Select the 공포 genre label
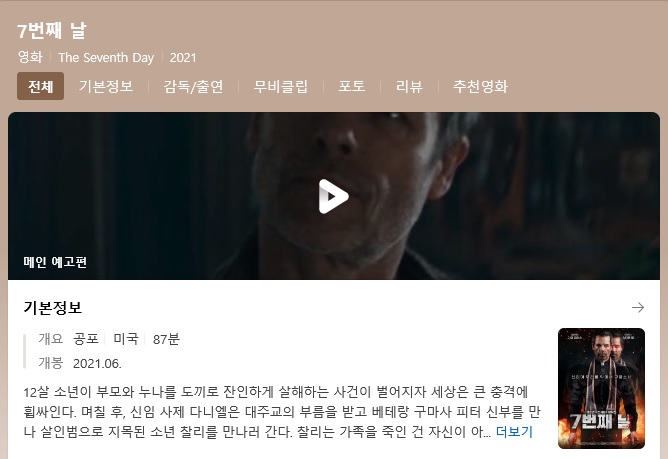The width and height of the screenshot is (668, 459). pos(86,339)
